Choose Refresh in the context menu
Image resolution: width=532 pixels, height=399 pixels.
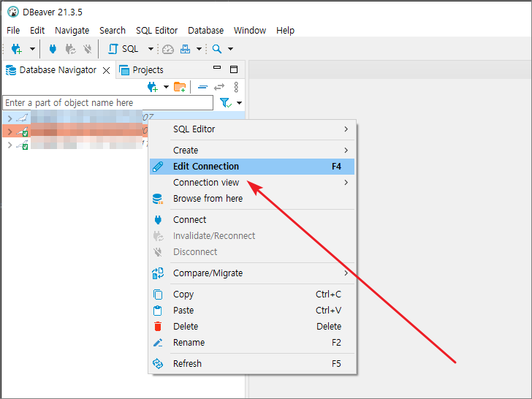click(252, 363)
